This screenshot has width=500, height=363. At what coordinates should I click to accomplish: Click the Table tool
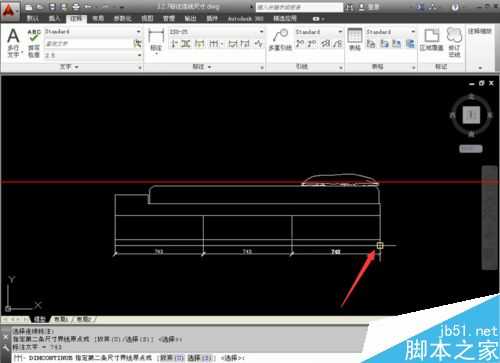point(355,40)
